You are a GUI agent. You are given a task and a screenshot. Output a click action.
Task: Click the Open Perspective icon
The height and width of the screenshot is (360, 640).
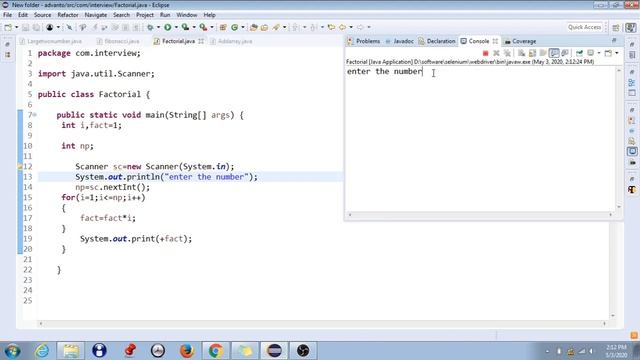click(616, 27)
